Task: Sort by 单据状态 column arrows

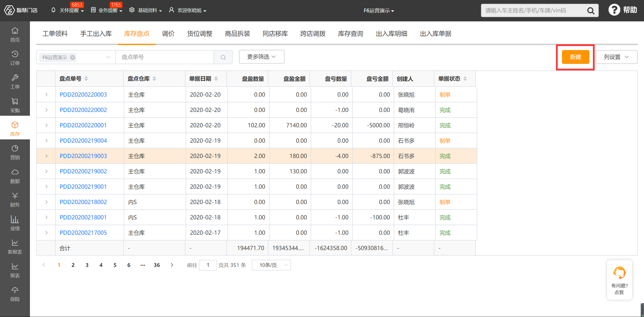Action: click(465, 79)
